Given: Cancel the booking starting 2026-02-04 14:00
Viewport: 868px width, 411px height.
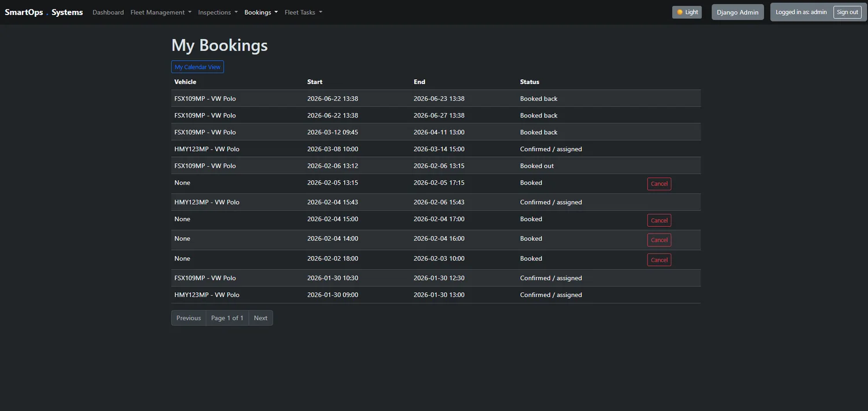Looking at the screenshot, I should (x=659, y=240).
